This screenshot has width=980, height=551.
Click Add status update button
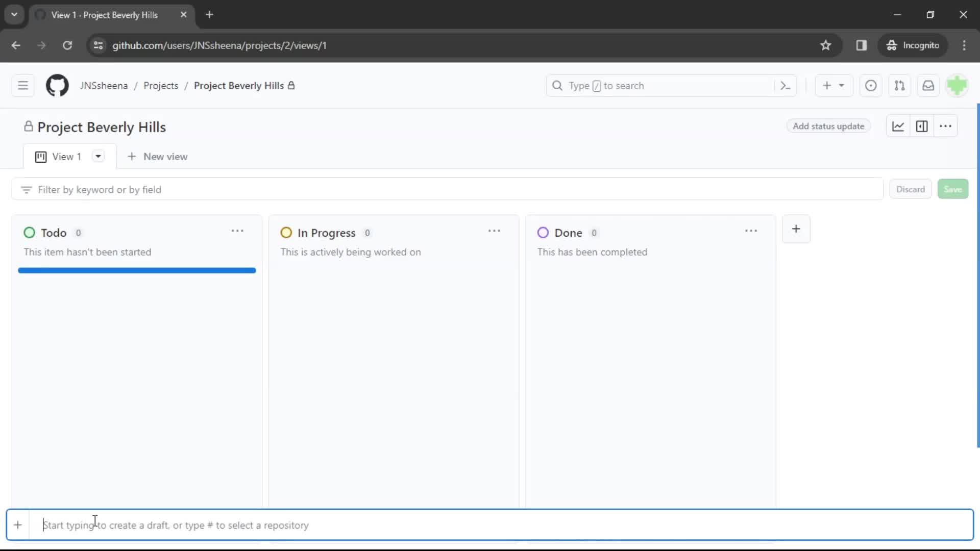click(x=828, y=127)
